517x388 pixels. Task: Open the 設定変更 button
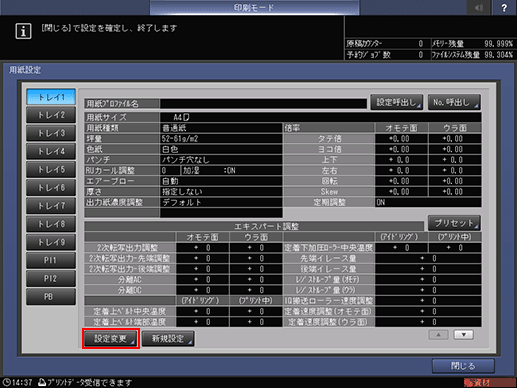tap(111, 339)
